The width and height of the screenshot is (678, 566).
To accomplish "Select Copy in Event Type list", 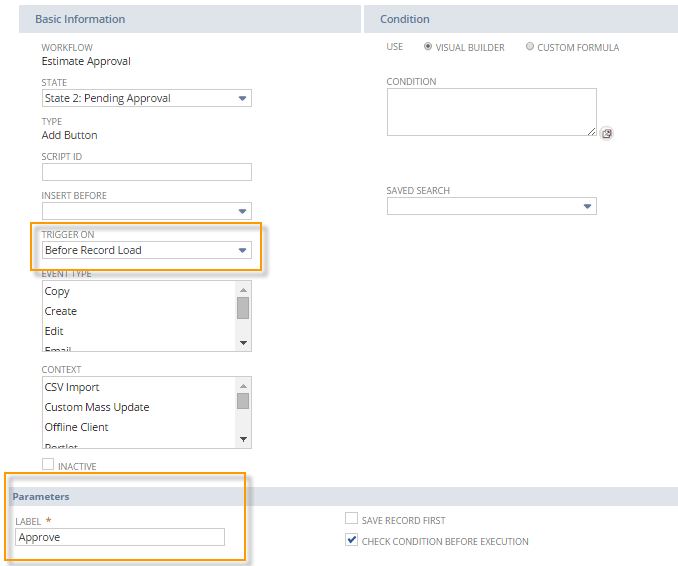I will point(138,291).
